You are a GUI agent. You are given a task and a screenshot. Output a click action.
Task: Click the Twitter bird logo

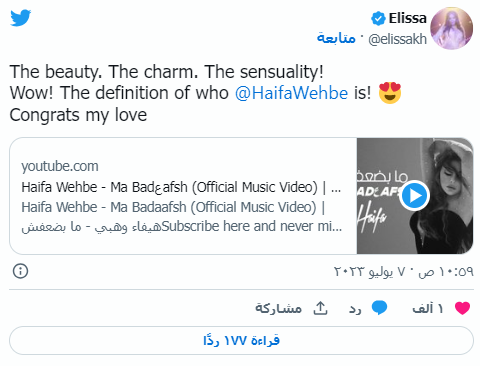click(x=21, y=18)
